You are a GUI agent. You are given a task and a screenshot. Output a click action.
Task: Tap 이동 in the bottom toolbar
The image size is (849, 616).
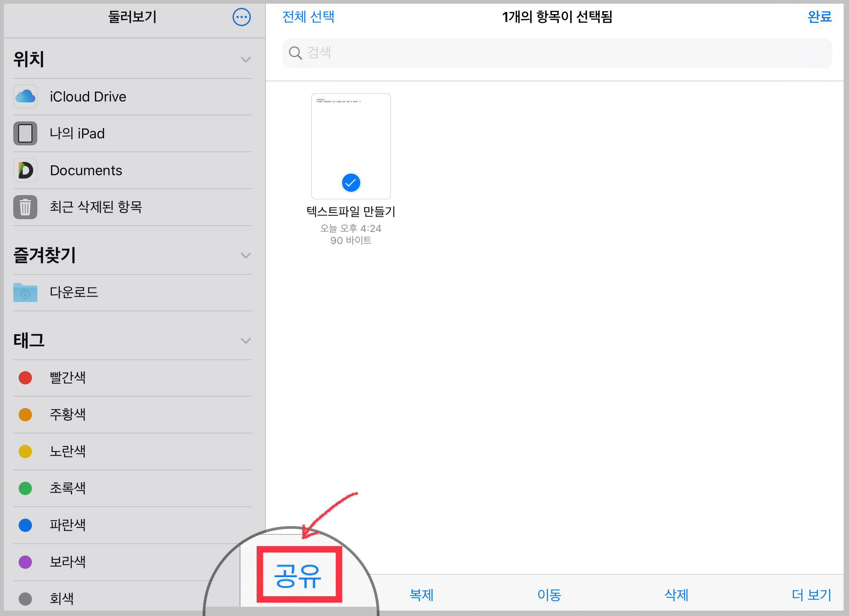(549, 595)
